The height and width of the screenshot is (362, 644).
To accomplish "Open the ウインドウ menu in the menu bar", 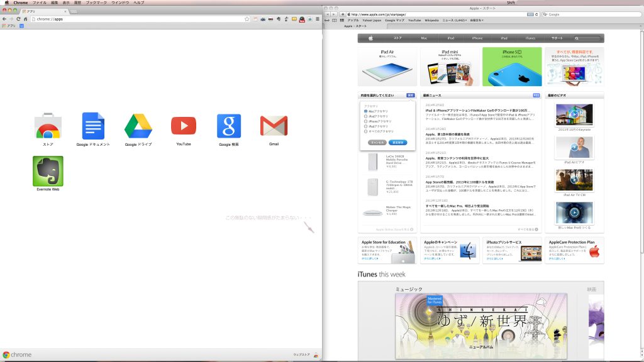I will (x=120, y=3).
